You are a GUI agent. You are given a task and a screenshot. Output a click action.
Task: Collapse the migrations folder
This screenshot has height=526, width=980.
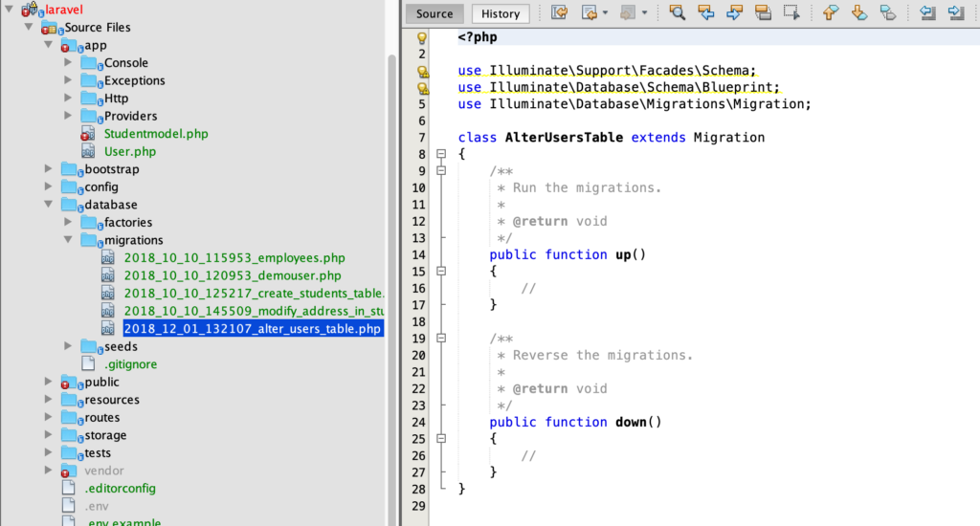point(68,240)
